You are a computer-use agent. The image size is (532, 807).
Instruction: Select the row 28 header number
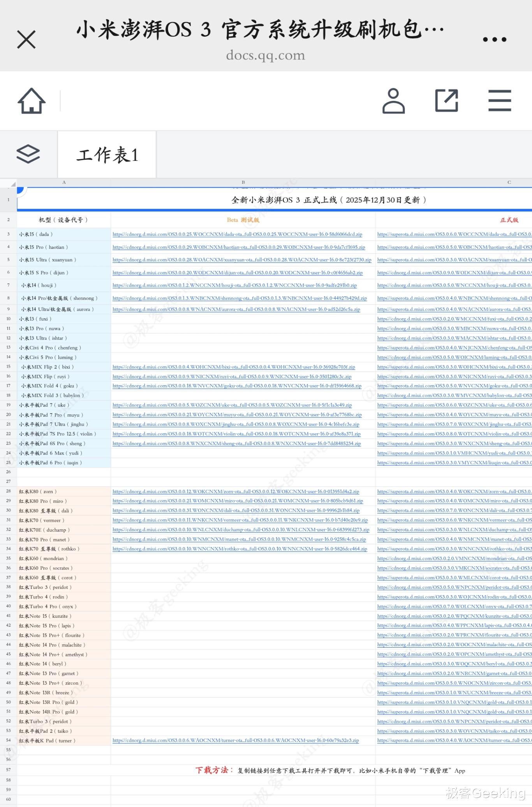coord(9,491)
